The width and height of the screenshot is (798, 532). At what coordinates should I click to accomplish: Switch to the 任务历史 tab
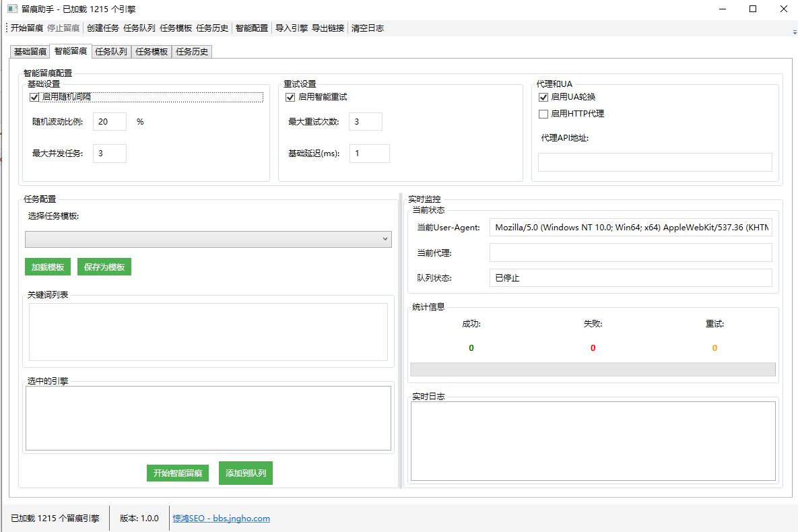click(192, 52)
